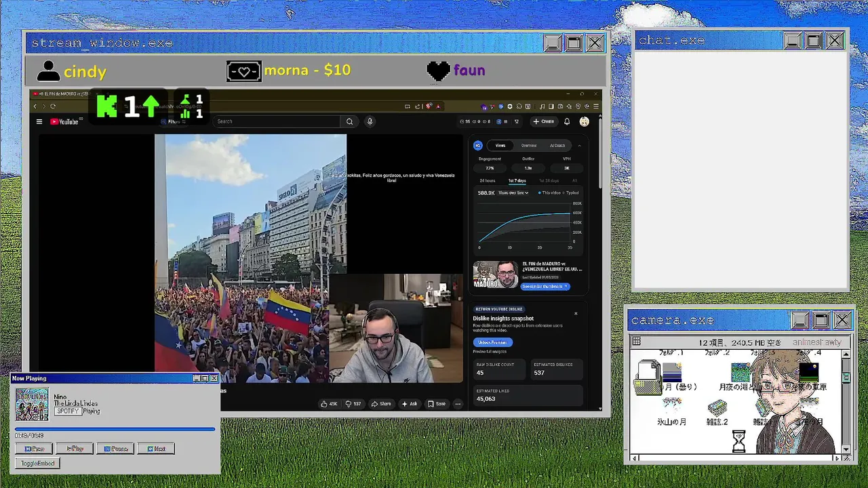Maximize the chat.exe window
Image resolution: width=868 pixels, height=488 pixels.
coord(814,41)
